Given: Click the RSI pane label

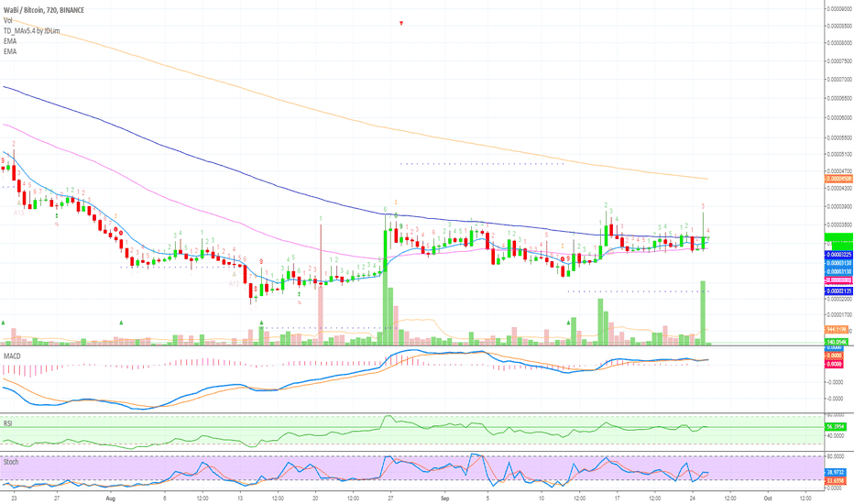Looking at the screenshot, I should [8, 422].
